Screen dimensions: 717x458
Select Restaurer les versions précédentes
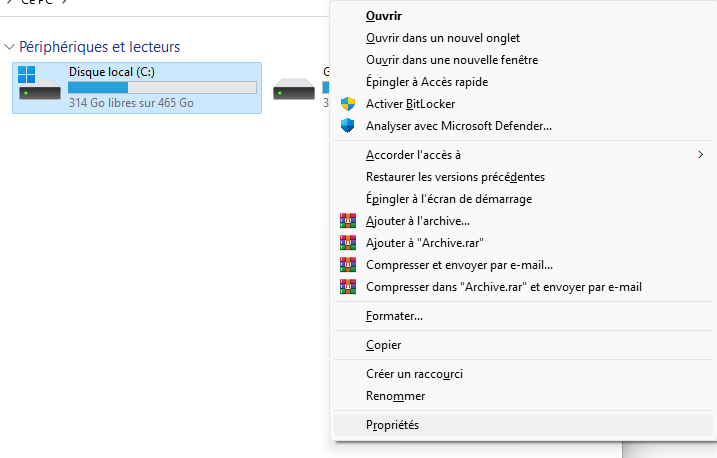click(x=523, y=177)
